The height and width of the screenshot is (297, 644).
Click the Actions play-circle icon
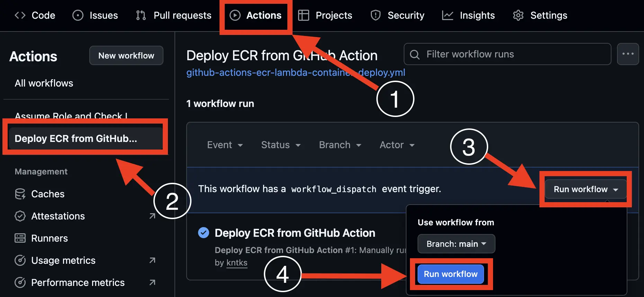click(235, 15)
